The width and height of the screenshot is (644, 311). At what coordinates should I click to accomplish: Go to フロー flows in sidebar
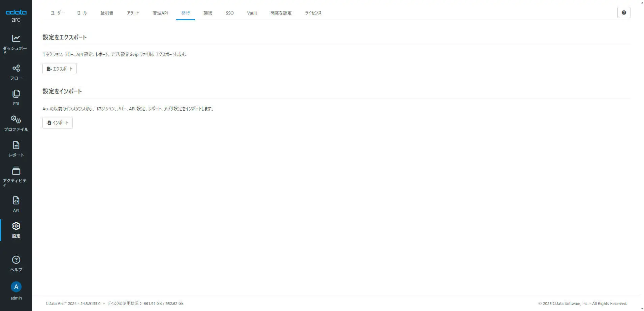point(16,72)
